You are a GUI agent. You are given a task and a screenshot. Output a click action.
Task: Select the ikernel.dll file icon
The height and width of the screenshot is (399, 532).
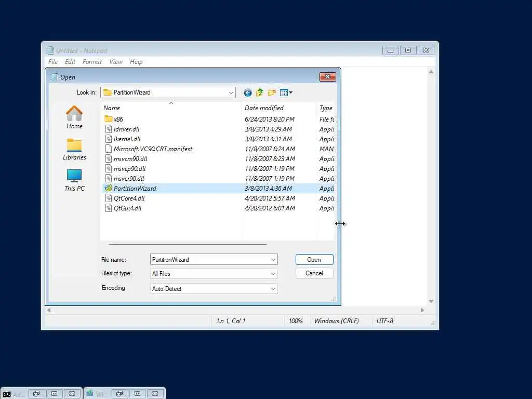109,139
